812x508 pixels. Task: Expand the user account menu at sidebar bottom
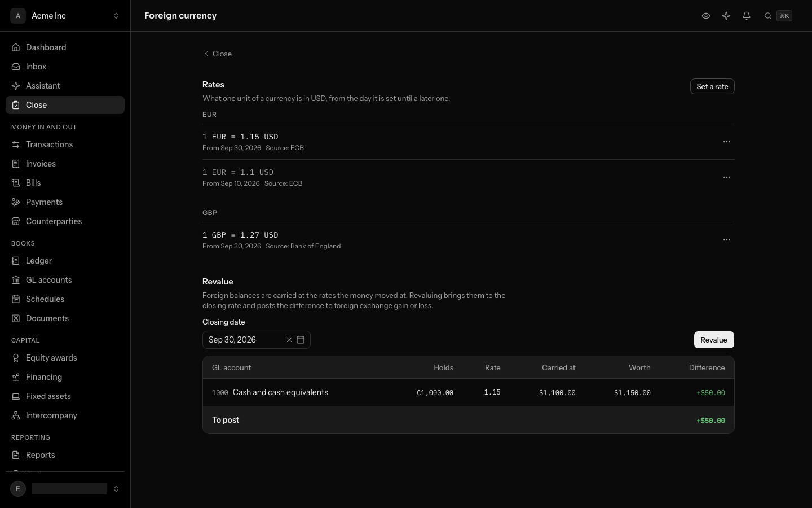click(65, 489)
